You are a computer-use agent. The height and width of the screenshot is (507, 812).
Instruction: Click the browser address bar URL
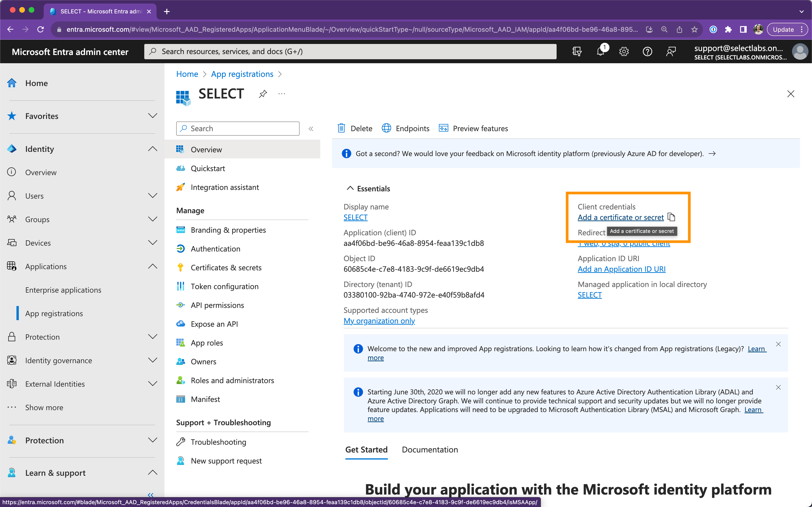coord(352,30)
